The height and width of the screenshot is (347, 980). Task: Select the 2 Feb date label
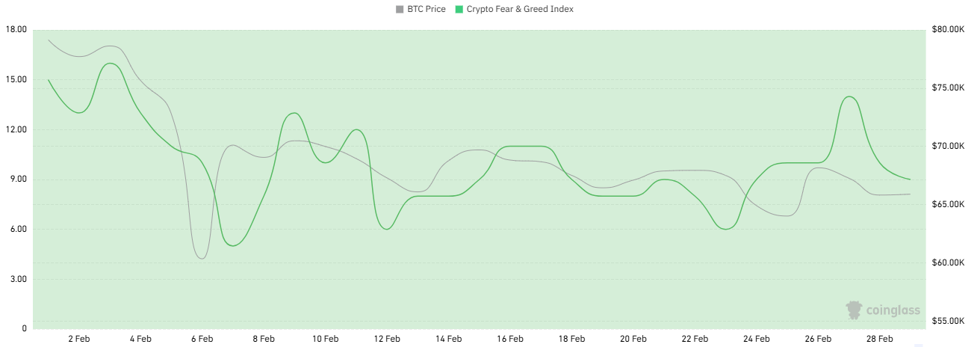pyautogui.click(x=79, y=339)
